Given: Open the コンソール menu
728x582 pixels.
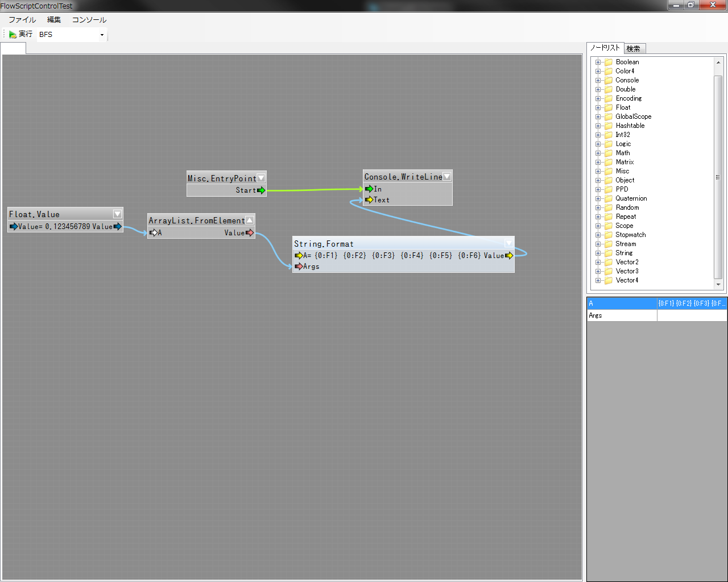Looking at the screenshot, I should [x=89, y=20].
